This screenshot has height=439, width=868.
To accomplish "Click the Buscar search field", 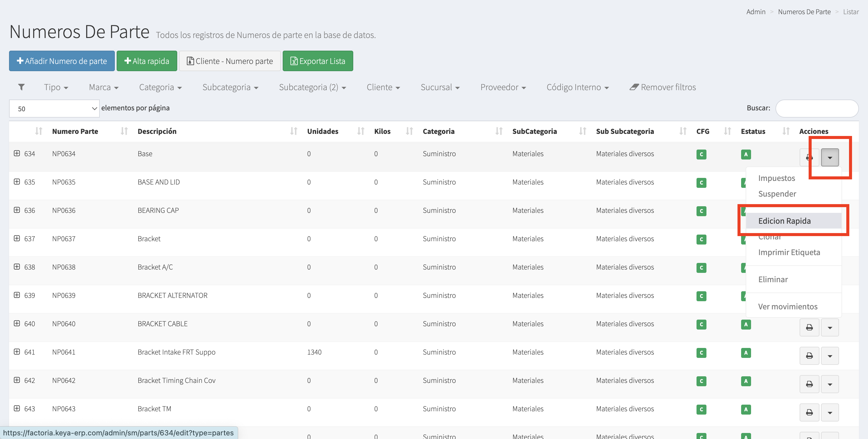I will [x=816, y=108].
